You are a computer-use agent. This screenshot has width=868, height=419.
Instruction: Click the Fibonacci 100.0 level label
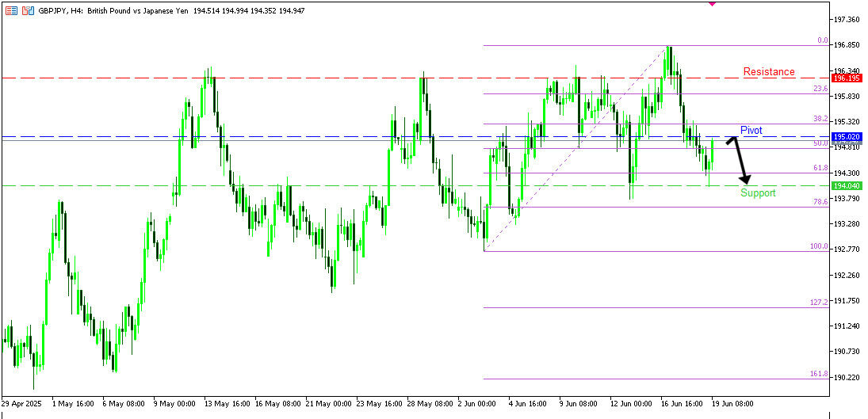coord(819,246)
